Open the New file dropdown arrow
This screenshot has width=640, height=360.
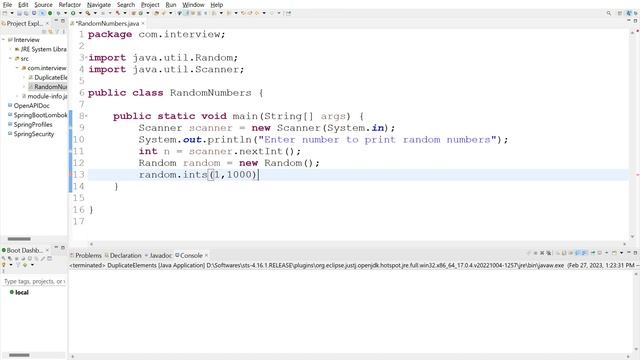tap(12, 13)
